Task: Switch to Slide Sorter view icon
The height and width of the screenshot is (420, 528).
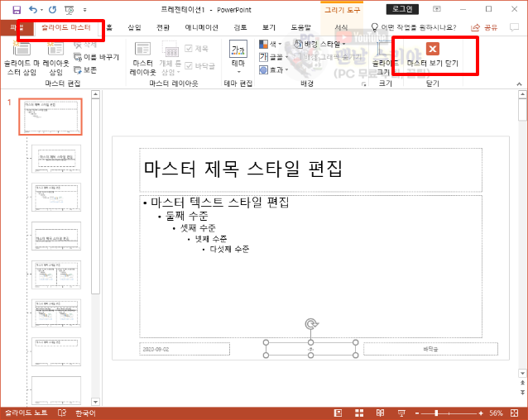Action: tap(359, 413)
